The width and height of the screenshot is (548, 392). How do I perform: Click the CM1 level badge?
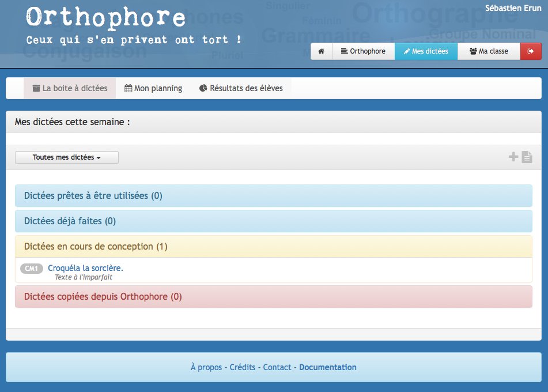pyautogui.click(x=32, y=268)
